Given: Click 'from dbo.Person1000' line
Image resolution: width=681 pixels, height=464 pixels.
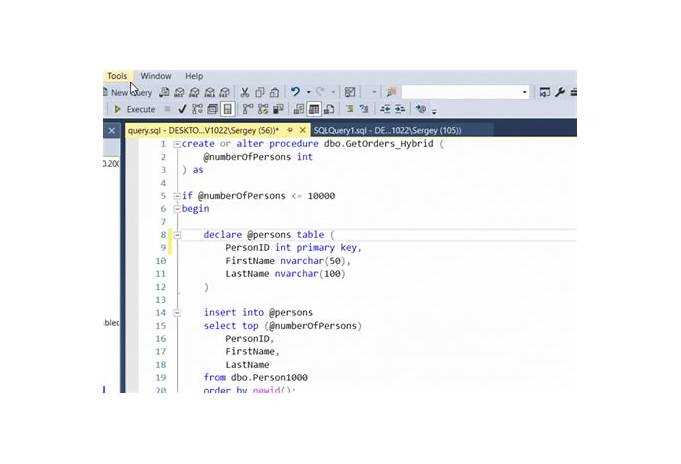Looking at the screenshot, I should click(256, 378).
